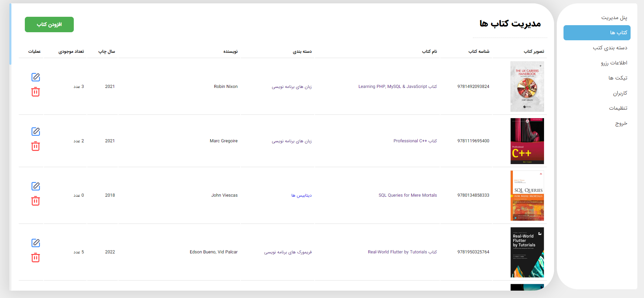
Task: Click ISBN 9781950325764
Action: 473,252
